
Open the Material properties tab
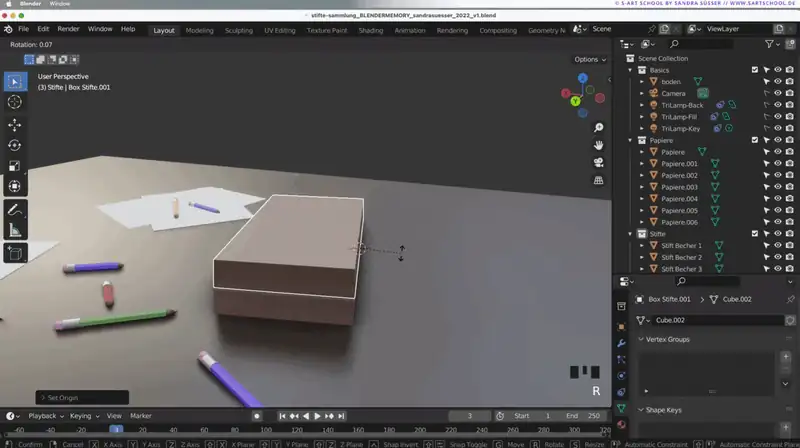coord(621,425)
